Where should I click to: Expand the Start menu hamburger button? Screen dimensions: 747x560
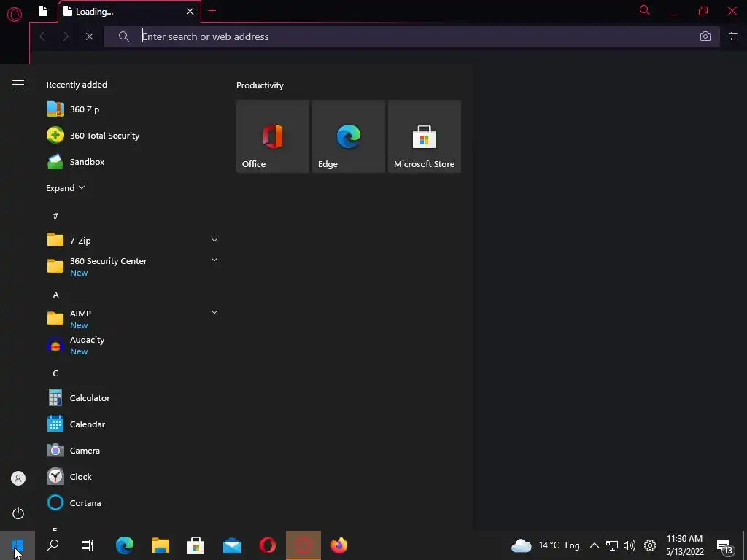tap(18, 85)
